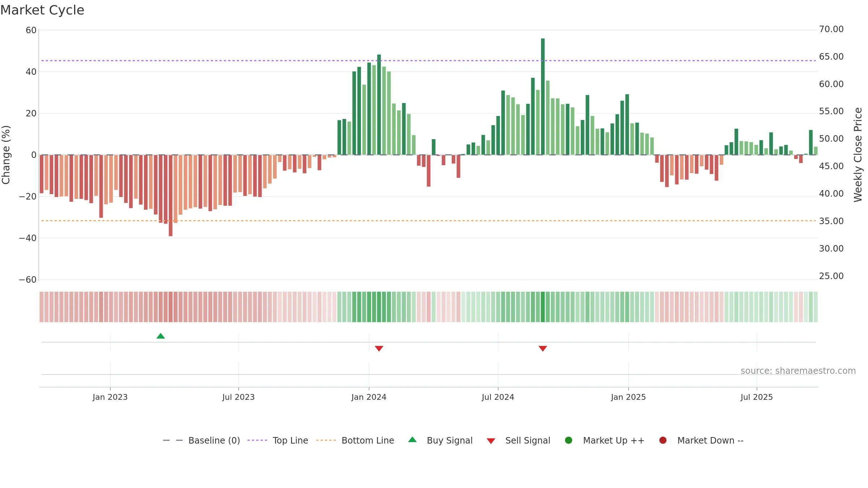Click the dark red circle icon in the legend

pyautogui.click(x=663, y=440)
